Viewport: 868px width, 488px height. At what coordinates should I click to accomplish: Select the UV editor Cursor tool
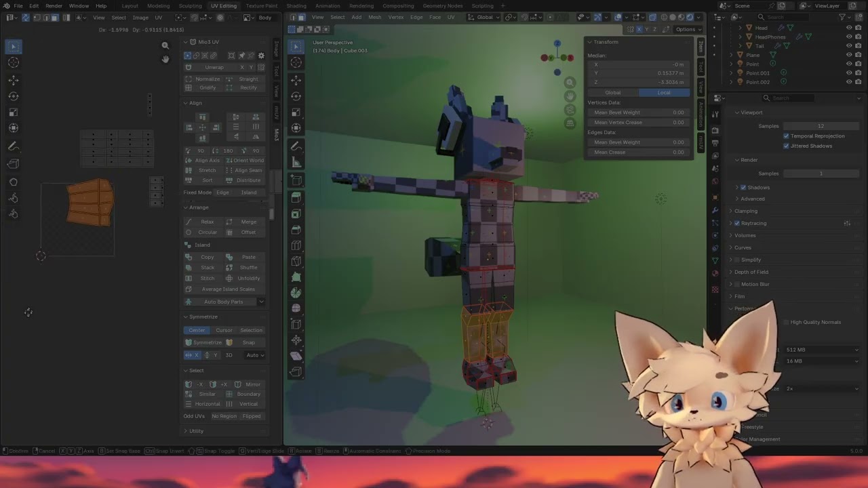point(14,62)
